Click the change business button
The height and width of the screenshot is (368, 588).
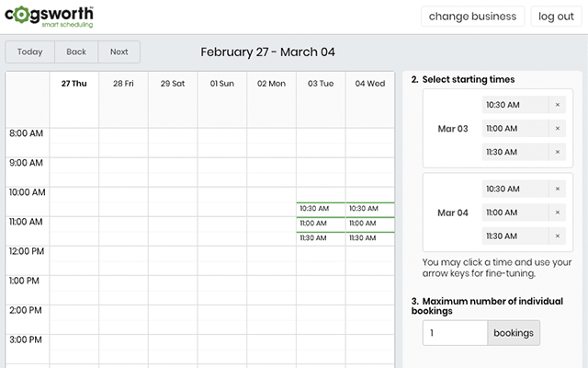click(x=472, y=17)
